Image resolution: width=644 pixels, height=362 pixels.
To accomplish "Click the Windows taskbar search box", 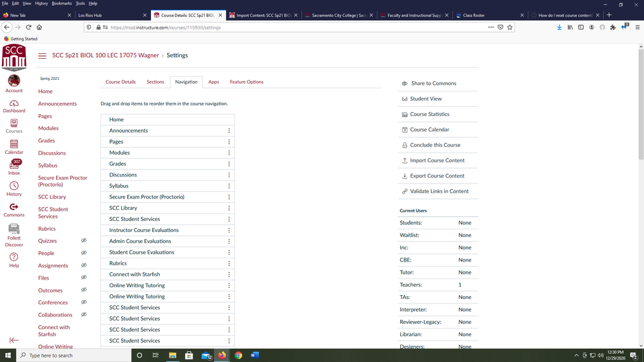I will (x=74, y=356).
